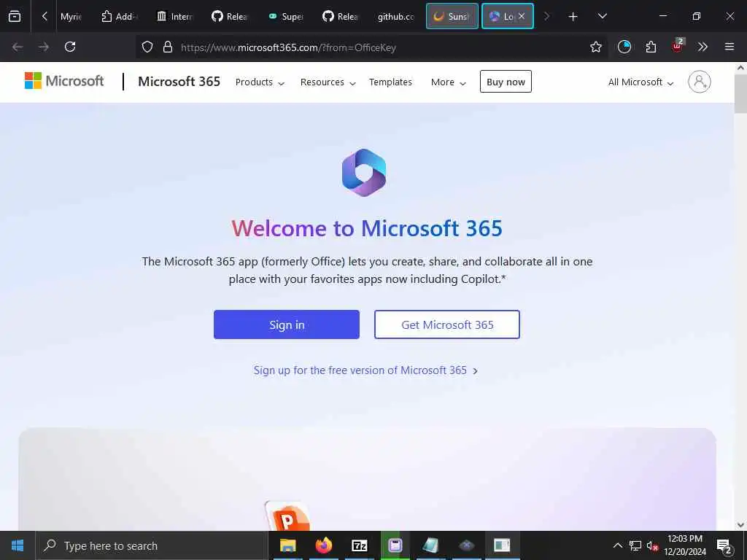The width and height of the screenshot is (747, 560).
Task: Switch to the Add-ons tab
Action: pyautogui.click(x=120, y=17)
